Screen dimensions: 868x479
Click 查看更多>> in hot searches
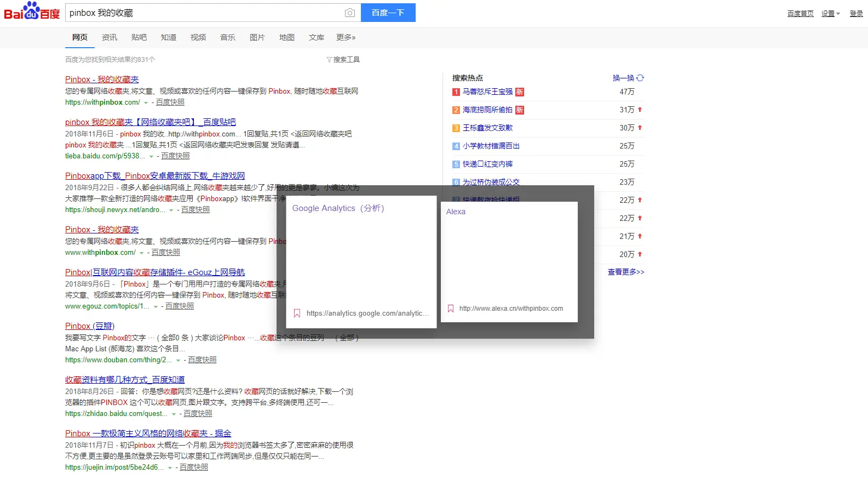pos(626,272)
